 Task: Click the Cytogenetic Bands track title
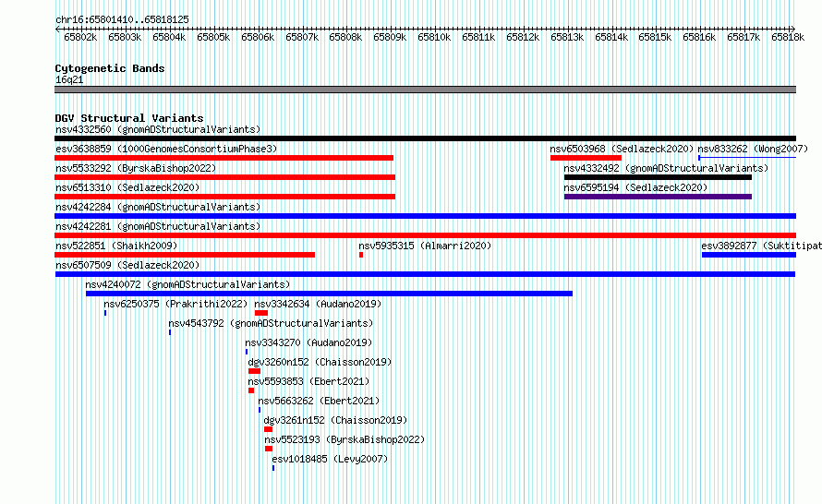[x=110, y=68]
